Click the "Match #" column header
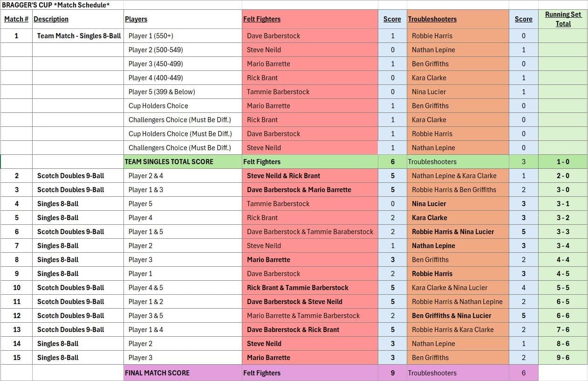This screenshot has height=381, width=588. pyautogui.click(x=16, y=19)
